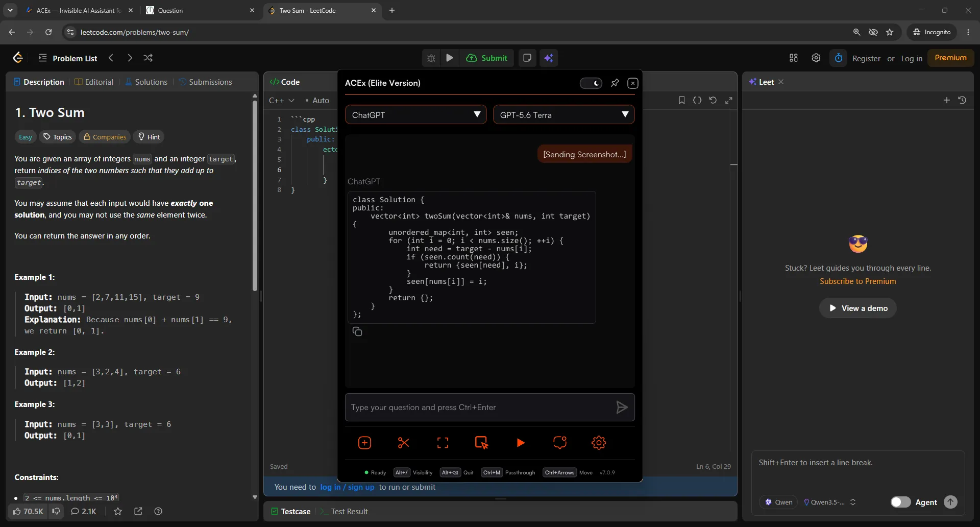Click the orange play icon in ACEx toolbar

pyautogui.click(x=520, y=443)
